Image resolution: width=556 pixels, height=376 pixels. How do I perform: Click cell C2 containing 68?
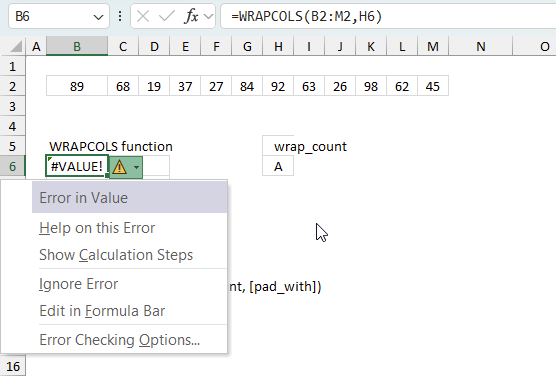pyautogui.click(x=123, y=86)
